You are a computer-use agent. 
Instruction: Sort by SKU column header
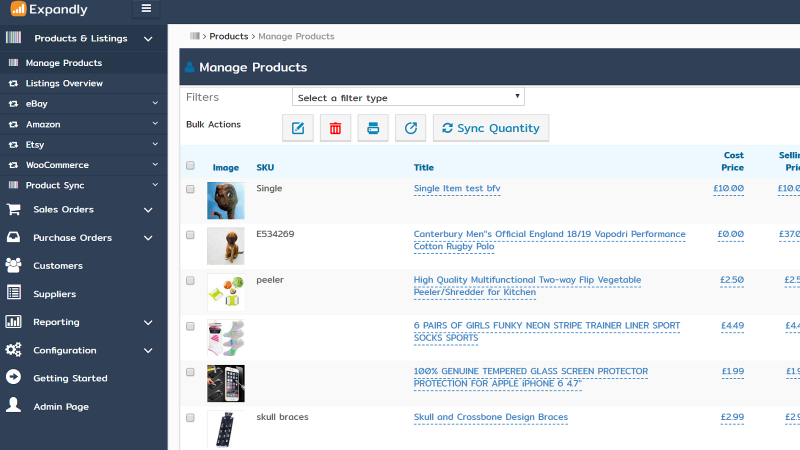click(265, 167)
